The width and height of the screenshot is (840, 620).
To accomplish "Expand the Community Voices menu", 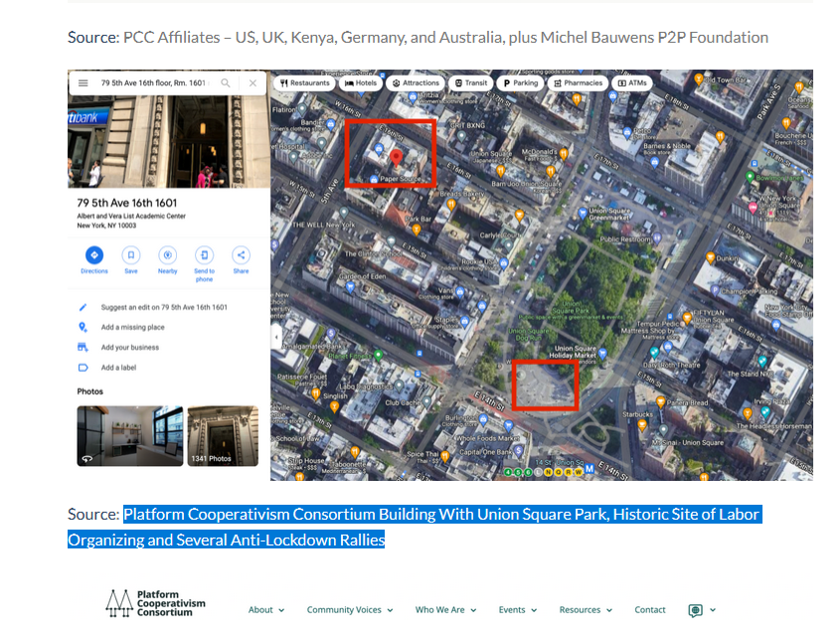I will click(x=350, y=610).
